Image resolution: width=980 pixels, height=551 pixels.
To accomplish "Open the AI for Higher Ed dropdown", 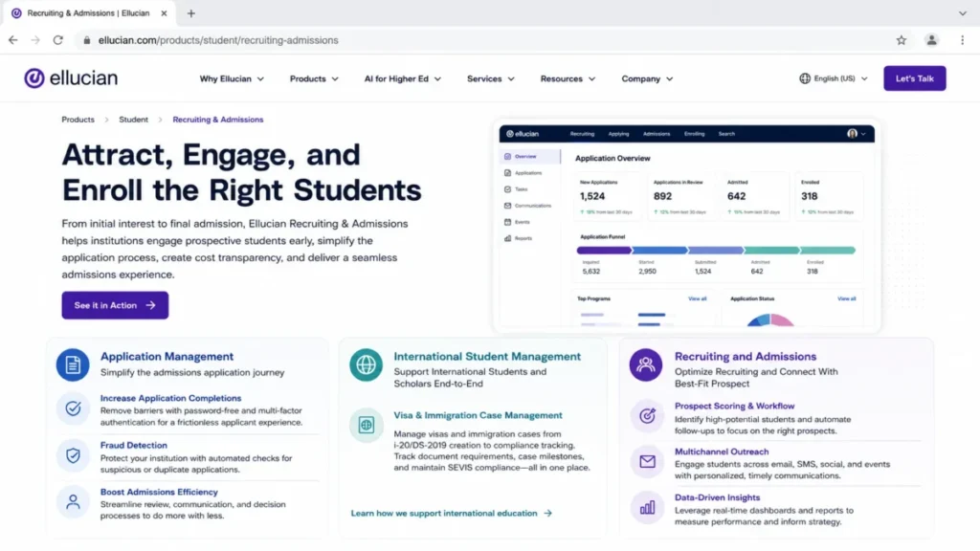I will [x=403, y=78].
